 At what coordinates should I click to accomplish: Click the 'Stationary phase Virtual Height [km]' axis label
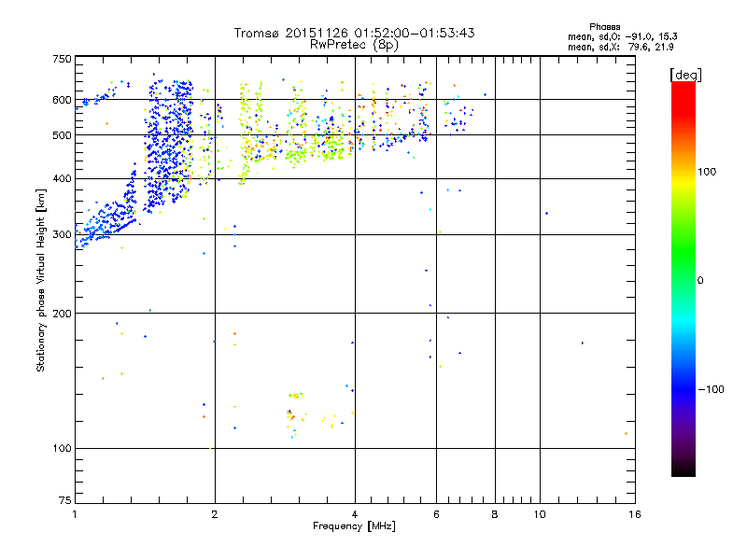pyautogui.click(x=41, y=280)
